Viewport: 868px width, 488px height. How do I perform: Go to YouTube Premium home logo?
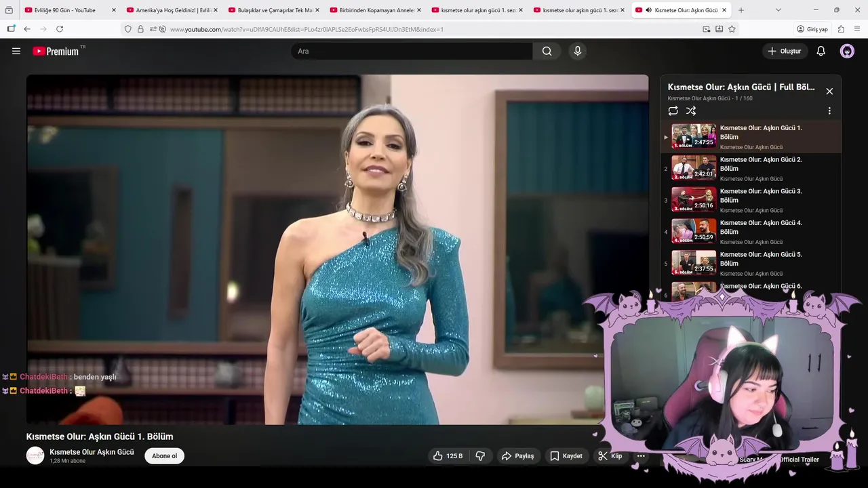[56, 51]
